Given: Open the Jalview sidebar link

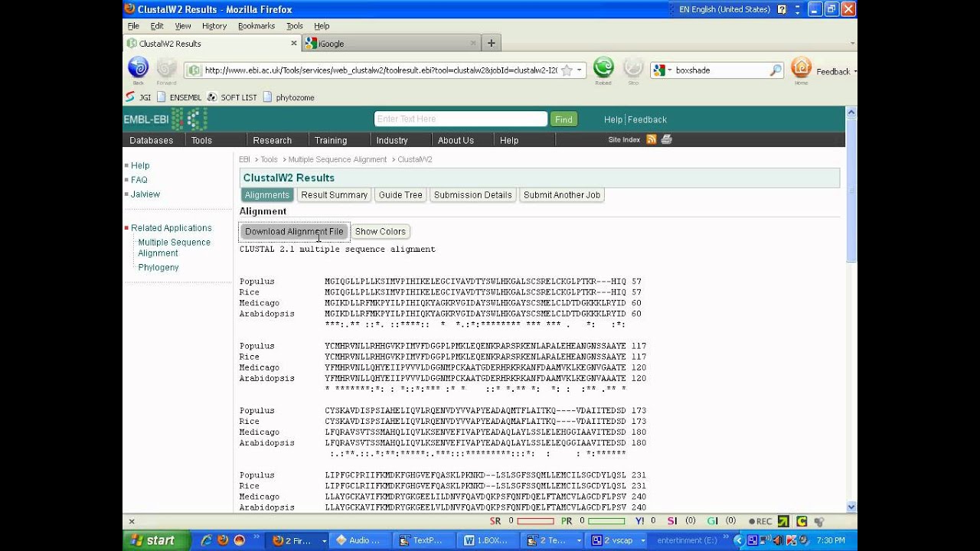Looking at the screenshot, I should click(145, 194).
